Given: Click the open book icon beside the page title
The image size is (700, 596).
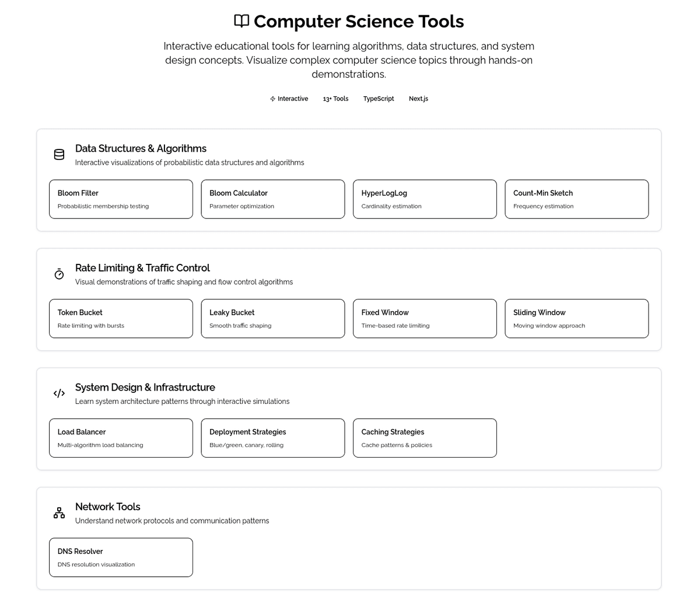Looking at the screenshot, I should pos(241,21).
